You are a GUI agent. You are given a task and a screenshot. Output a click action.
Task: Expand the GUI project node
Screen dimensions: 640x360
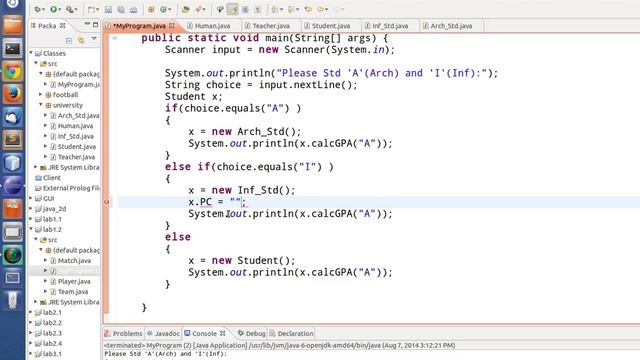[31, 198]
